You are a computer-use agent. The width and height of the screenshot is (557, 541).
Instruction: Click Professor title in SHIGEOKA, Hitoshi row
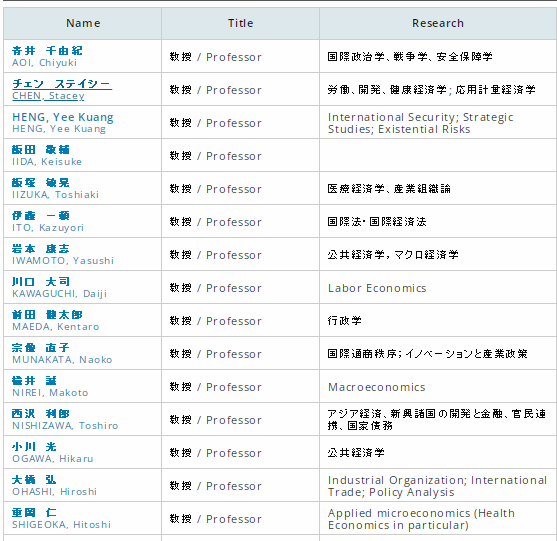tap(215, 519)
